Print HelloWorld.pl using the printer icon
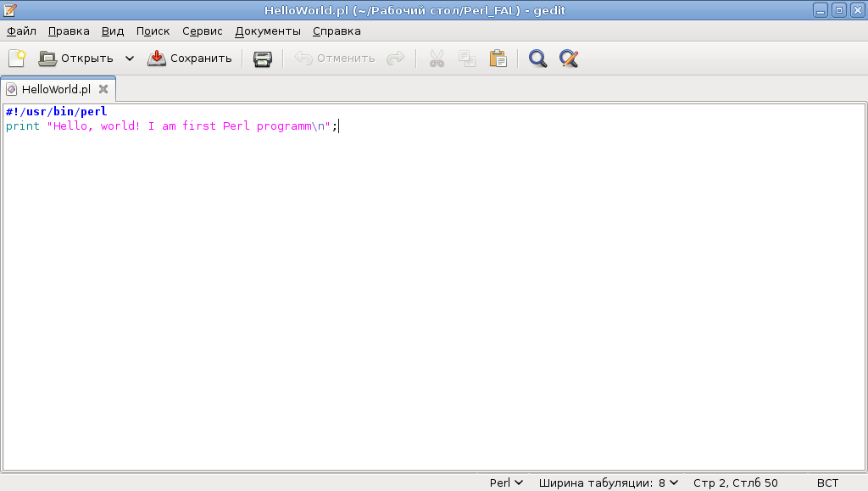The image size is (868, 491). pos(261,58)
